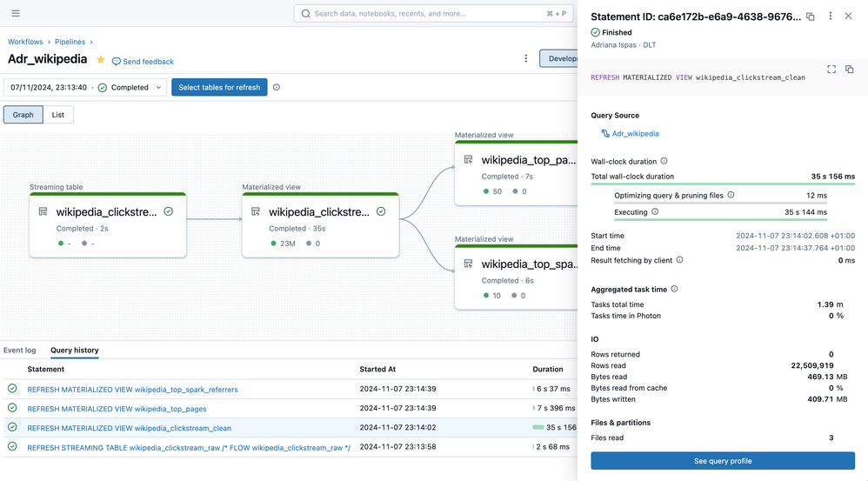Copy the REFRESH MATERIALIZED VIEW query text

click(x=850, y=70)
